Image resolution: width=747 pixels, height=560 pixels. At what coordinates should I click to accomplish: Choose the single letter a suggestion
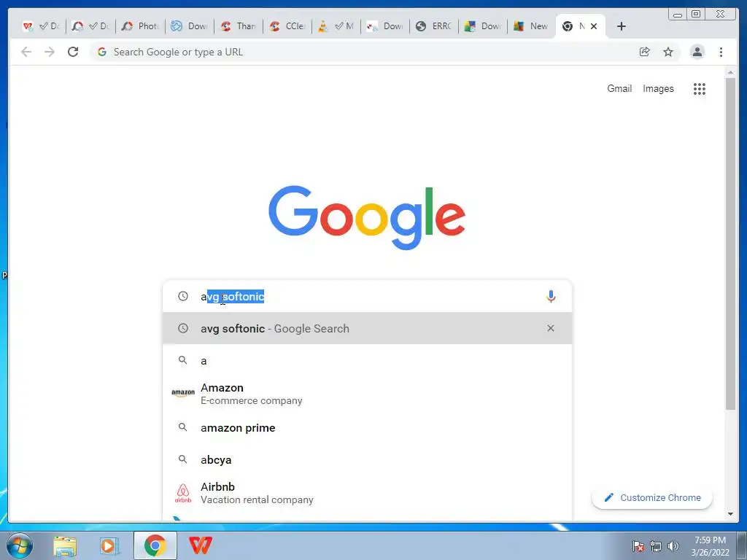tap(367, 360)
